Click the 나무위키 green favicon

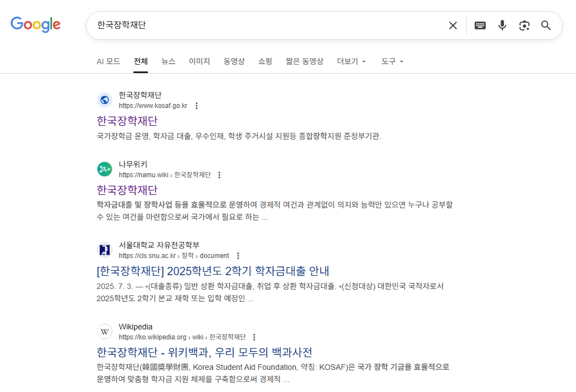coord(105,169)
